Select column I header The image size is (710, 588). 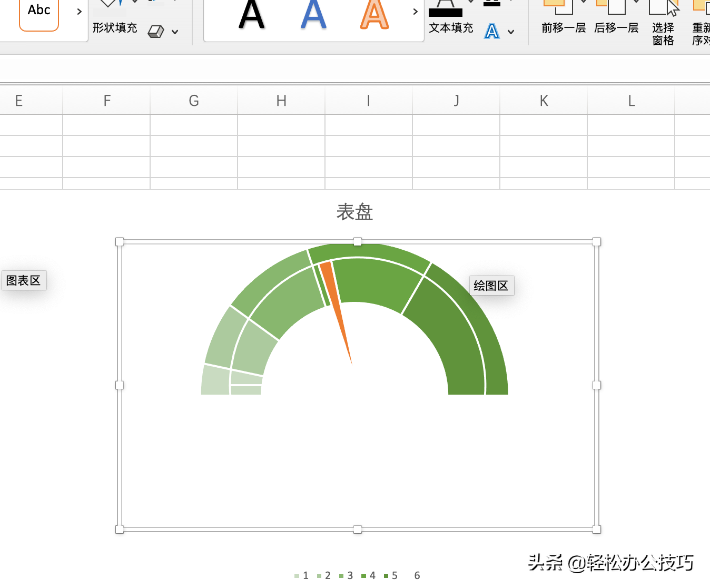point(369,101)
